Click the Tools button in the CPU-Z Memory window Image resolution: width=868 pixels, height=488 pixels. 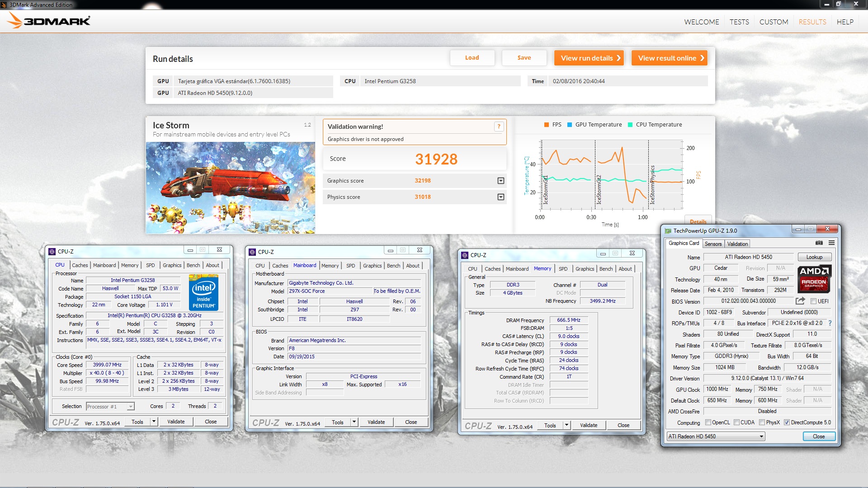[550, 425]
